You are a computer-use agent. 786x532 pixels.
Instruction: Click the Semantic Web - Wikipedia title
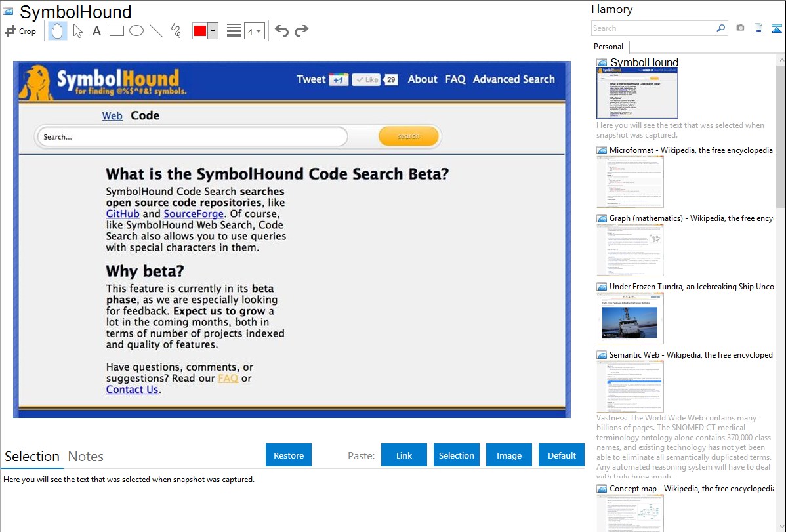691,354
